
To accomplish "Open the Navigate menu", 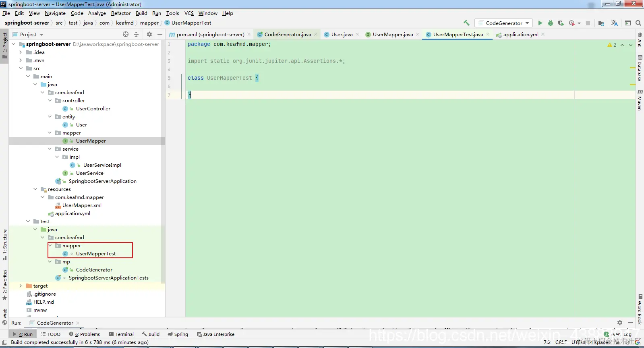I will [55, 13].
